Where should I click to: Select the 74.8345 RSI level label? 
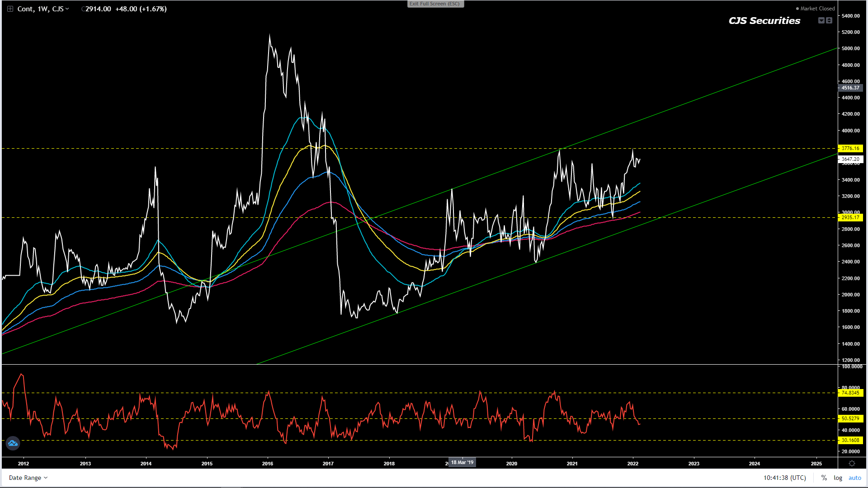[850, 393]
